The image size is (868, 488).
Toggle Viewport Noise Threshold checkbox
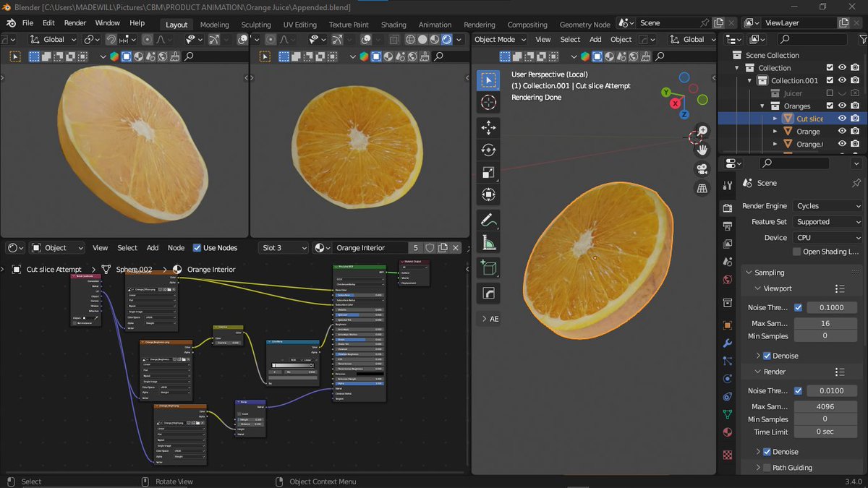coord(798,307)
